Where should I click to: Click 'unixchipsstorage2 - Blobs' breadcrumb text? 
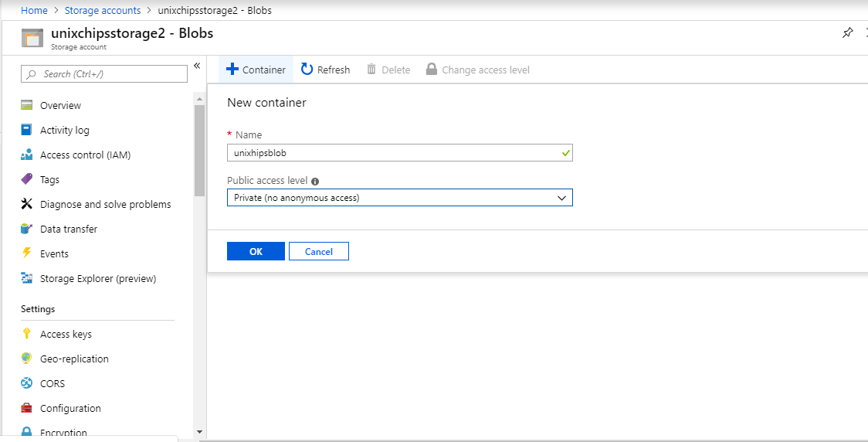pos(215,11)
